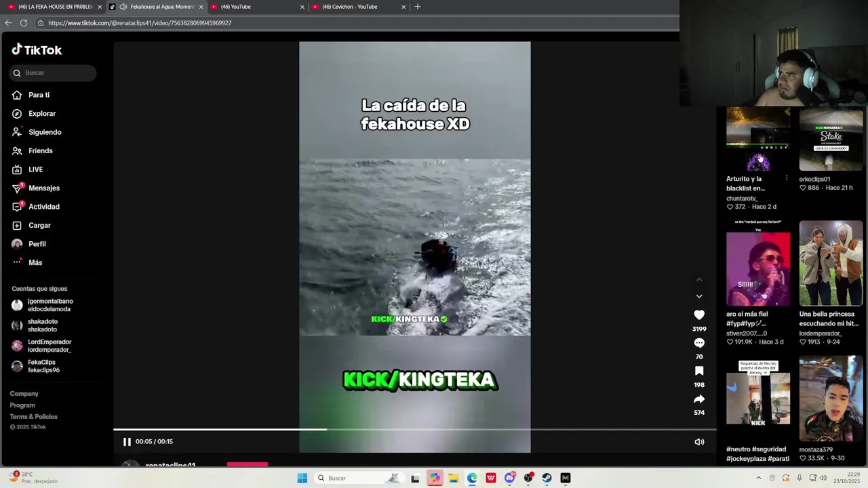Mute the video volume

(699, 442)
